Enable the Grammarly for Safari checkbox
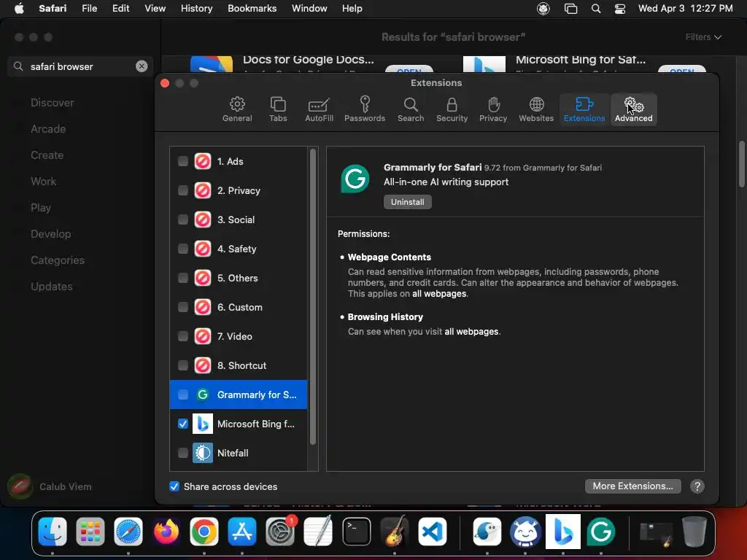The width and height of the screenshot is (747, 560). pyautogui.click(x=183, y=394)
